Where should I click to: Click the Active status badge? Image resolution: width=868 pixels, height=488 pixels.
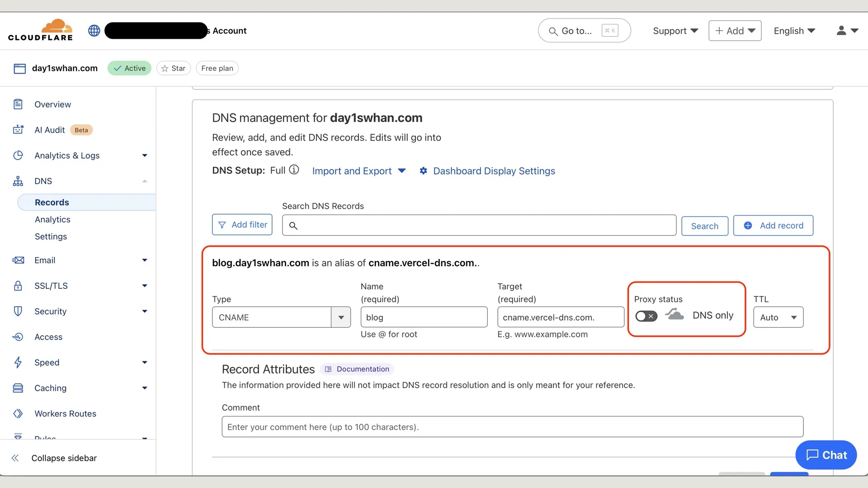[x=129, y=68]
